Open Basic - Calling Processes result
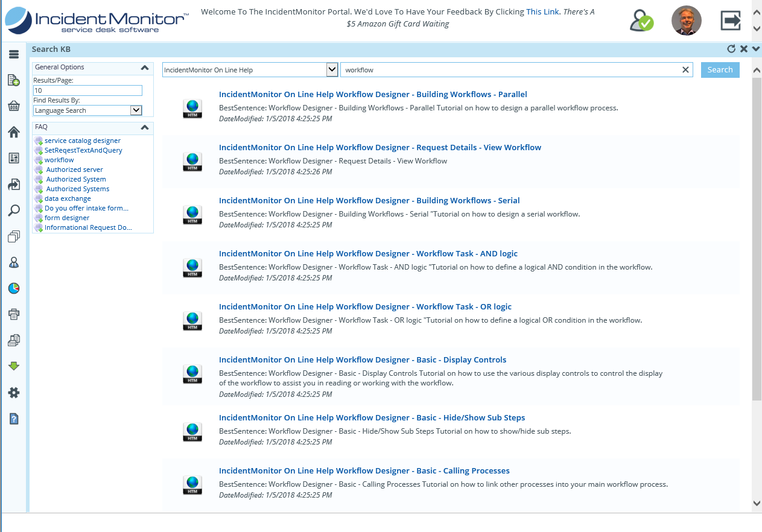This screenshot has height=532, width=762. 364,470
